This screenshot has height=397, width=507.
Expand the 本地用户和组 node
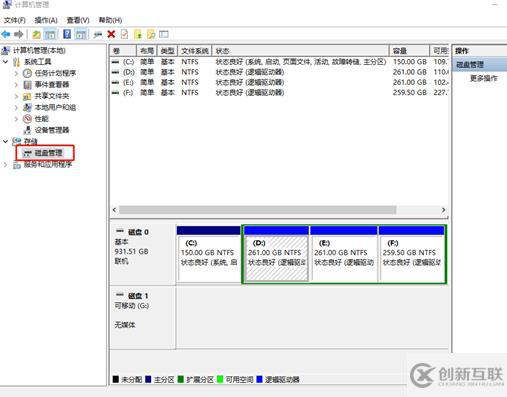[x=16, y=108]
